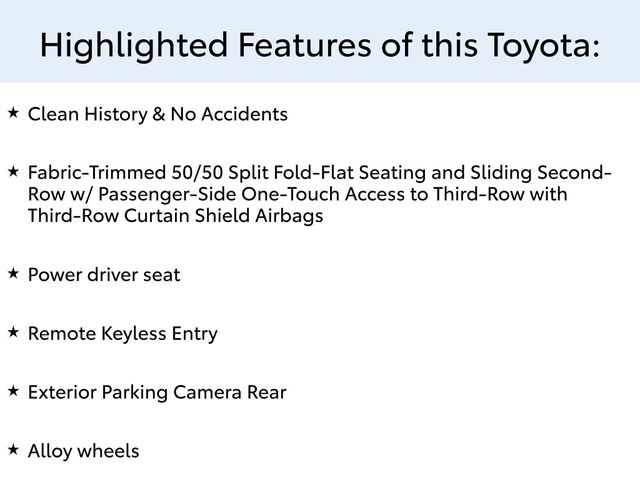Screen dimensions: 640x480
Task: Select the Clean History & No Accidents text
Action: point(158,114)
